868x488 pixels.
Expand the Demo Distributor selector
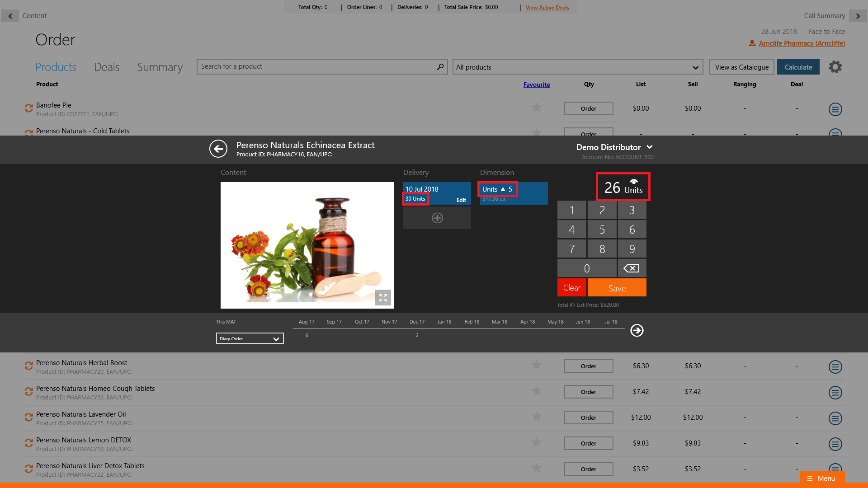(649, 147)
